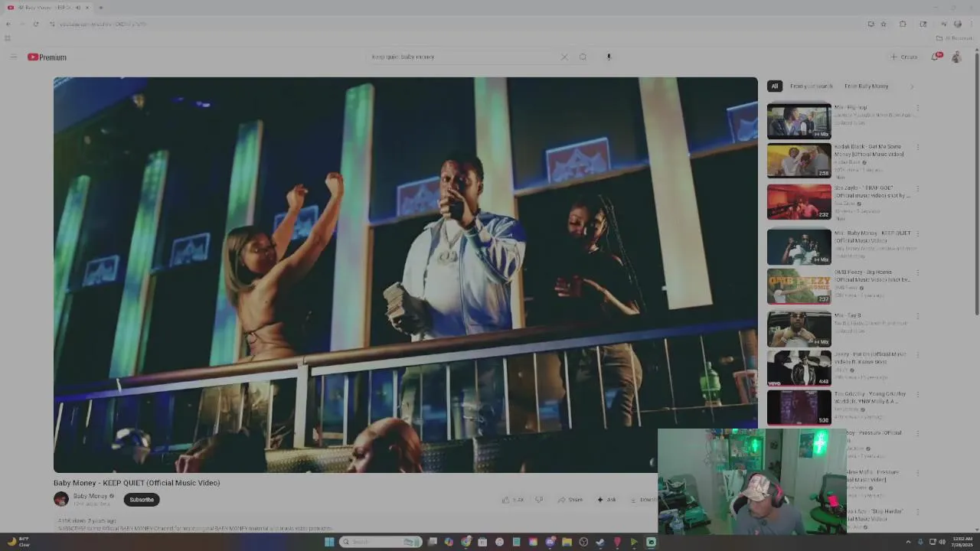Clear the search box text
This screenshot has height=551, width=980.
[564, 57]
